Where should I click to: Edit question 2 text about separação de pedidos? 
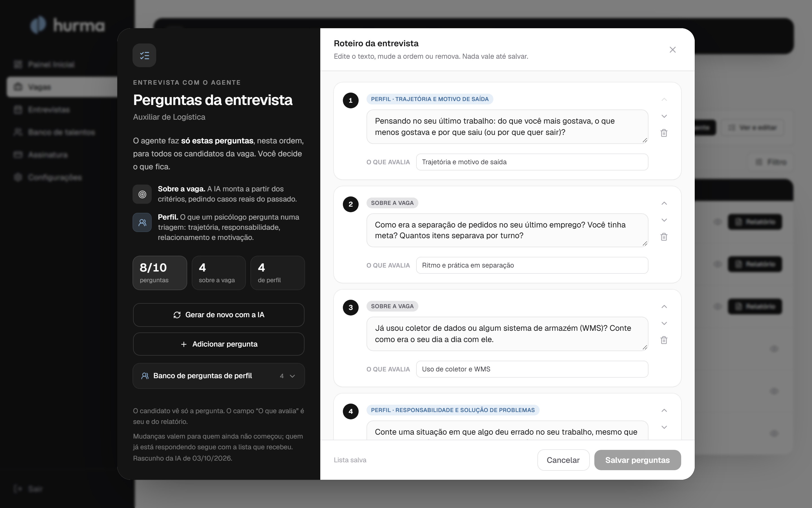(x=507, y=230)
